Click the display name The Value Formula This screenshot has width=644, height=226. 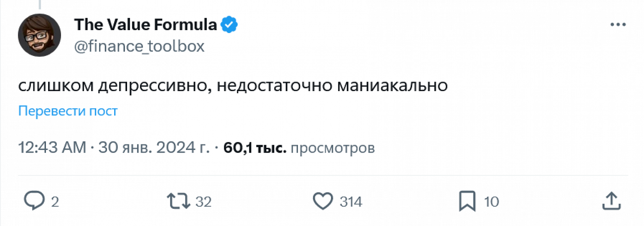(146, 25)
